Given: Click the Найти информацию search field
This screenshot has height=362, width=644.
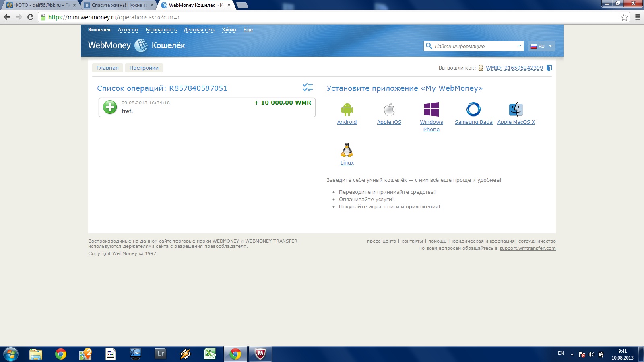Looking at the screenshot, I should [x=474, y=46].
